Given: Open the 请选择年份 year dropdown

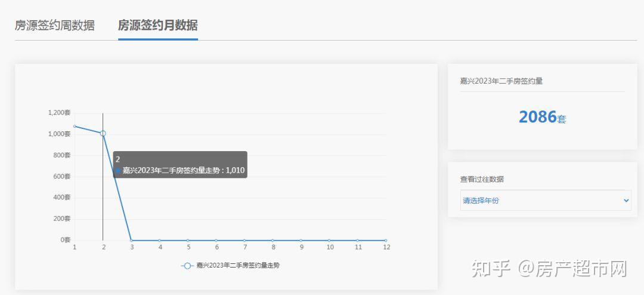Looking at the screenshot, I should (x=546, y=201).
